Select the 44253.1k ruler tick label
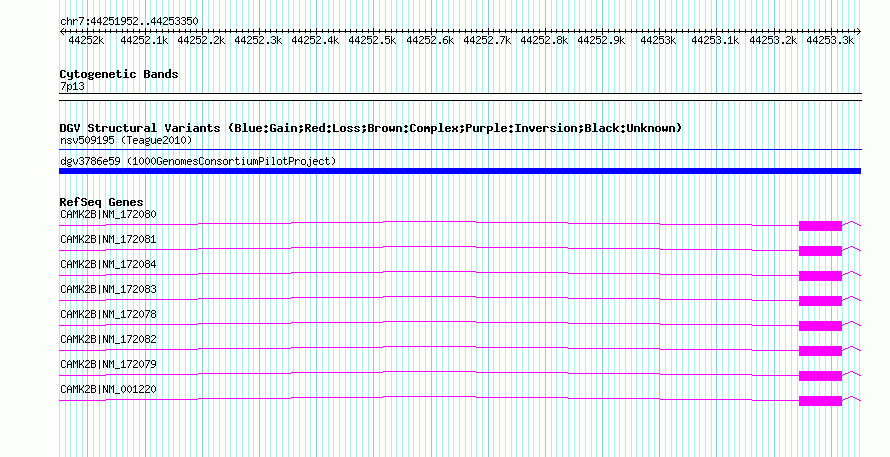Screen dimensions: 890x457 pyautogui.click(x=715, y=40)
